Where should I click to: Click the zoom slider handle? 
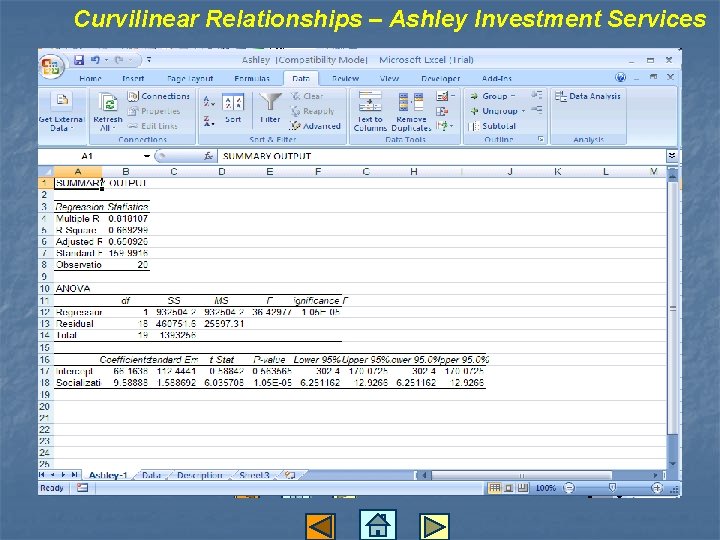click(x=612, y=488)
